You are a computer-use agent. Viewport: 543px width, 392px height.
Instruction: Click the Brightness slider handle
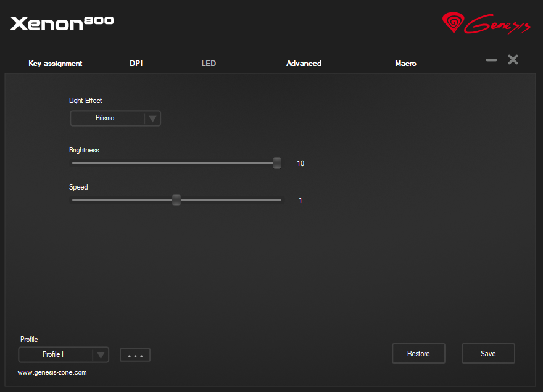click(277, 163)
